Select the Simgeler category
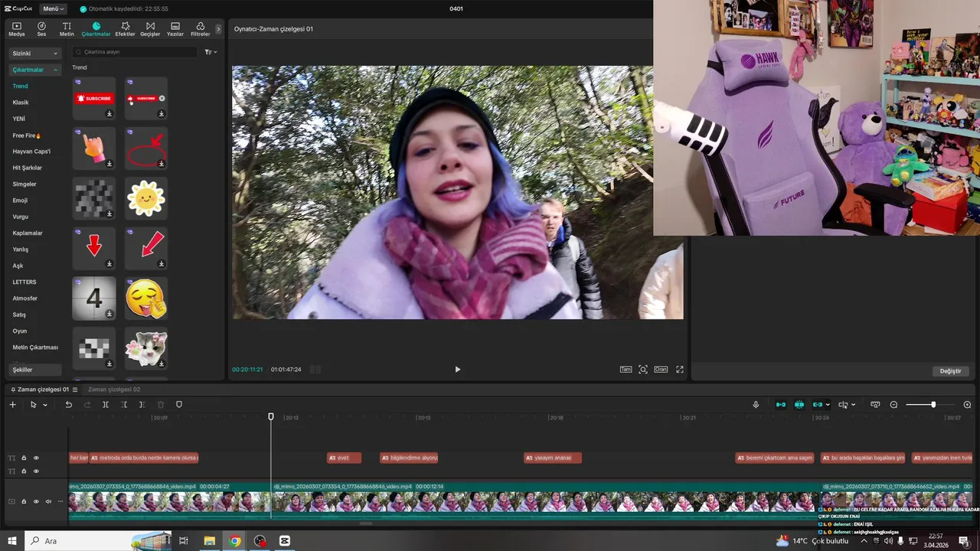980x551 pixels. pyautogui.click(x=24, y=184)
